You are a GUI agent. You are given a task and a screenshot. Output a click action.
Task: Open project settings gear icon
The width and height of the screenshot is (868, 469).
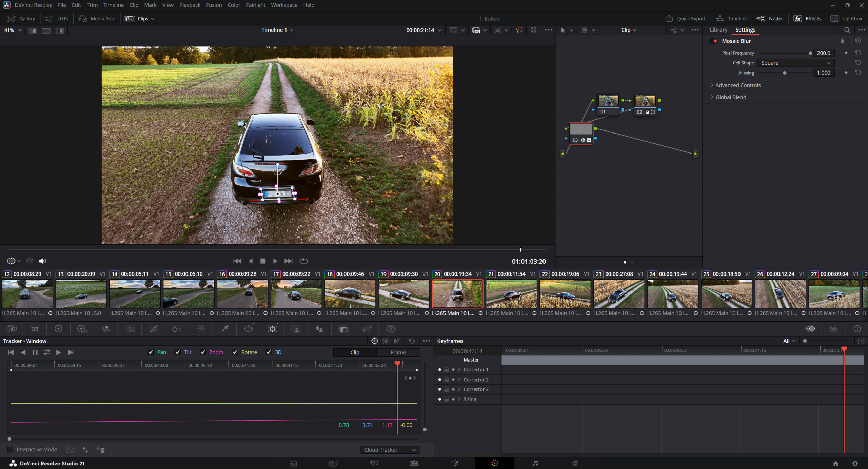coord(855,463)
